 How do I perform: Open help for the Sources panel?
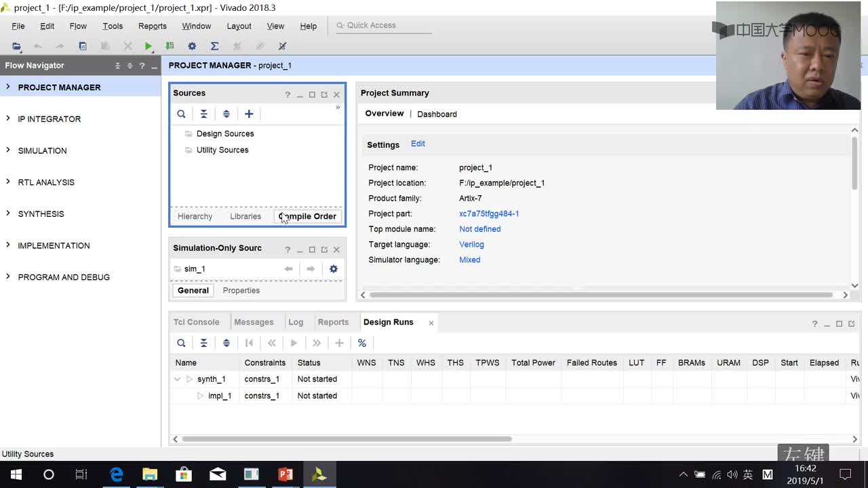pyautogui.click(x=288, y=94)
